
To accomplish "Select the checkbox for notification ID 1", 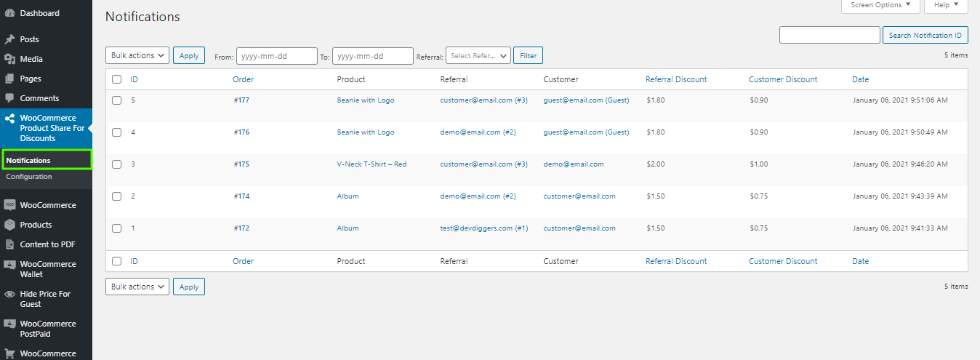I will tap(116, 228).
